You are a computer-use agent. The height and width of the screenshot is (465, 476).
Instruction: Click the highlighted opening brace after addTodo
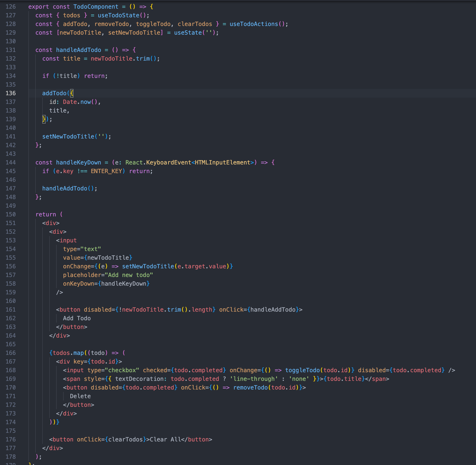[x=72, y=93]
